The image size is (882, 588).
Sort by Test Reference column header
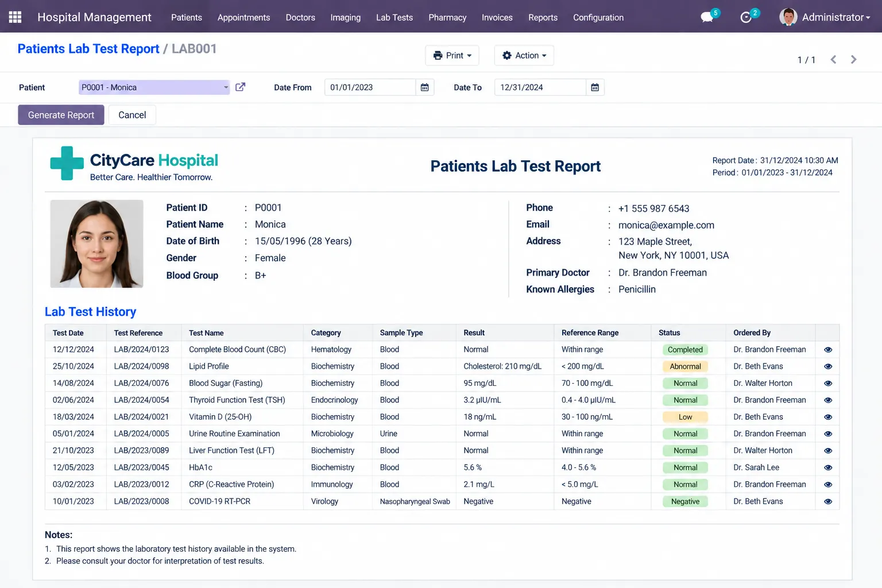(138, 333)
